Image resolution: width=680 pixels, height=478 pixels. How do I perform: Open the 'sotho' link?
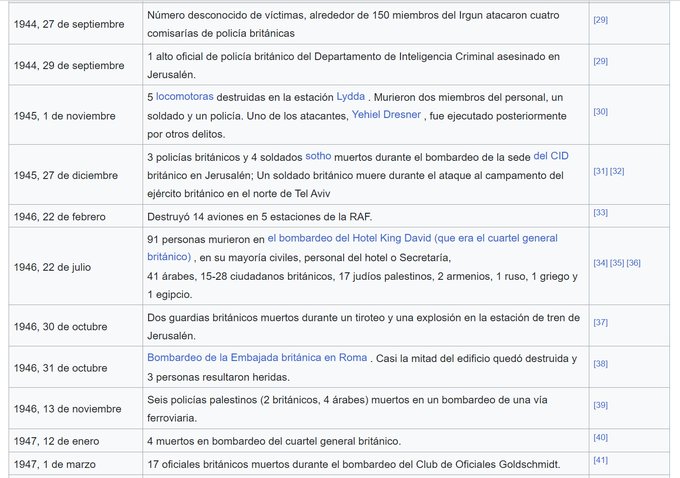318,156
